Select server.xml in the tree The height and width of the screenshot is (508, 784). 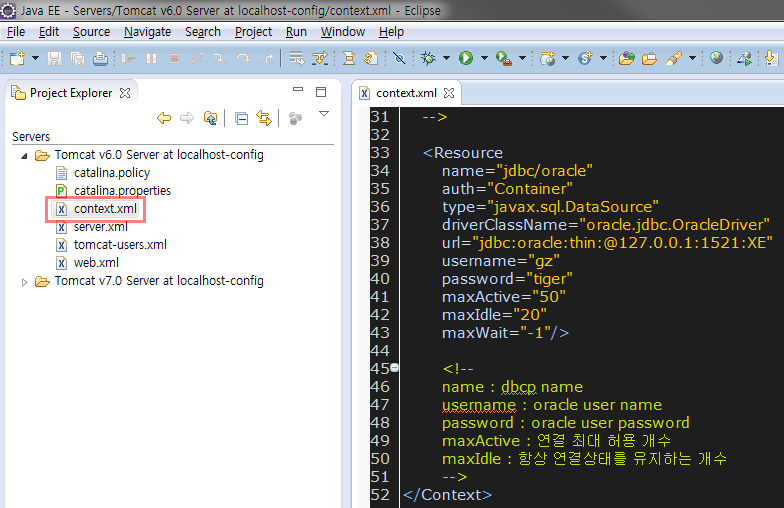100,227
